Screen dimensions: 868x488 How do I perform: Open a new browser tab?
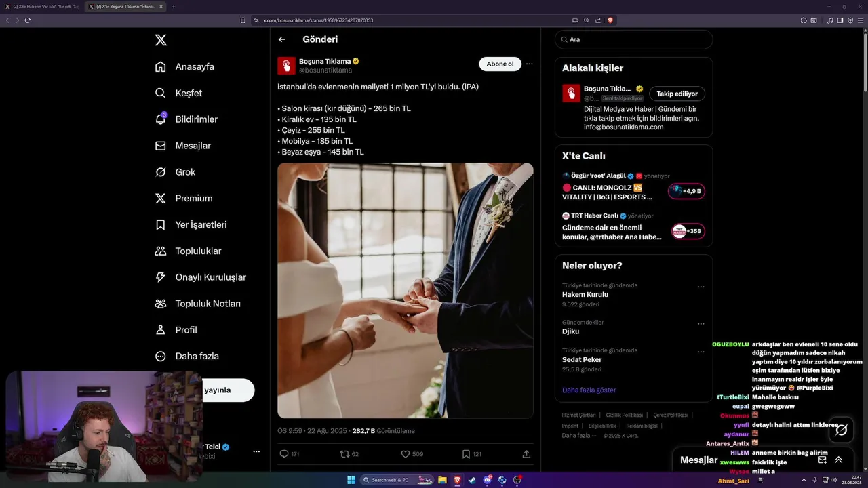click(173, 7)
